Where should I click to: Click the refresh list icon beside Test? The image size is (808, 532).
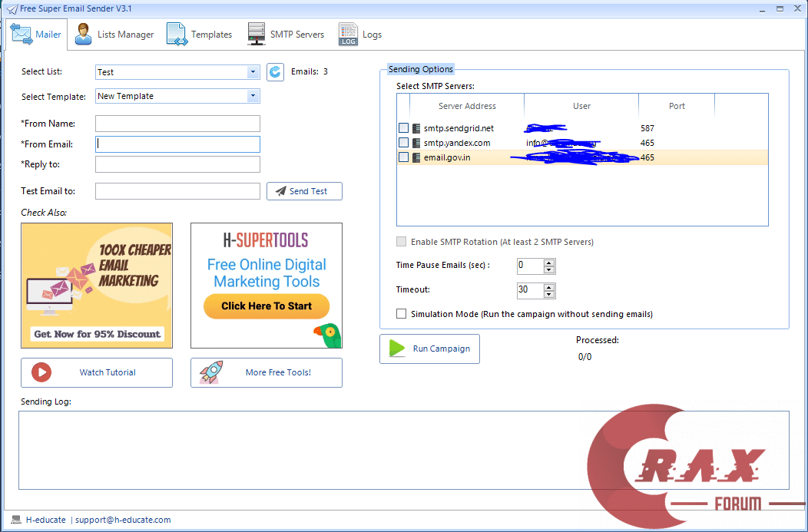tap(275, 72)
